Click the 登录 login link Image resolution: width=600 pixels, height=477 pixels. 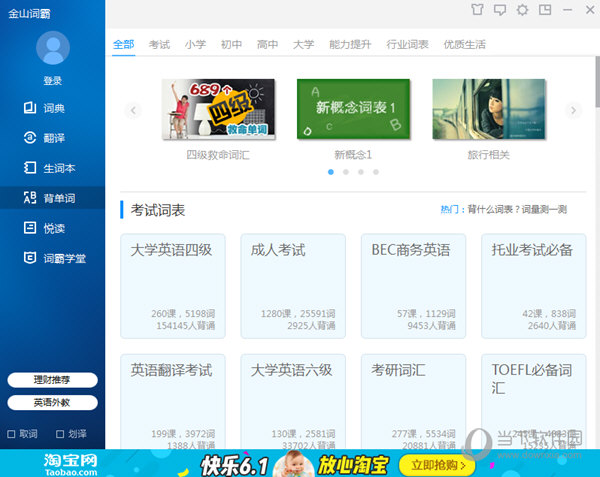52,81
